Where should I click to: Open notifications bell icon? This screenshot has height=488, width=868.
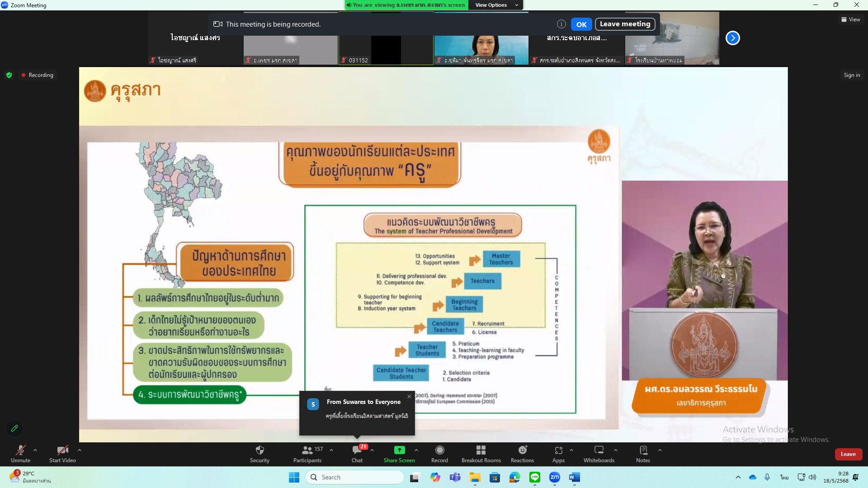coord(856,477)
